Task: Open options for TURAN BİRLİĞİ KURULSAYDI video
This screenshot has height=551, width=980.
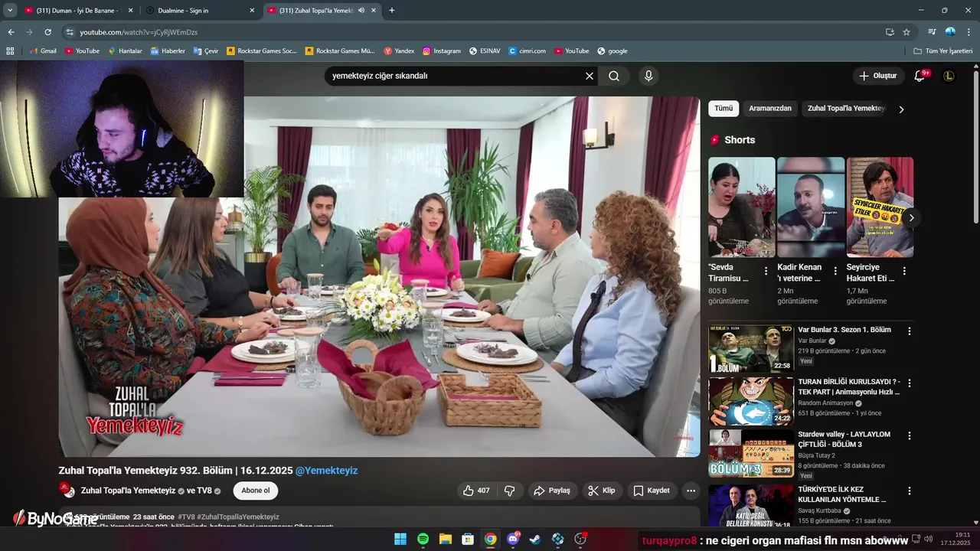Action: pyautogui.click(x=910, y=383)
